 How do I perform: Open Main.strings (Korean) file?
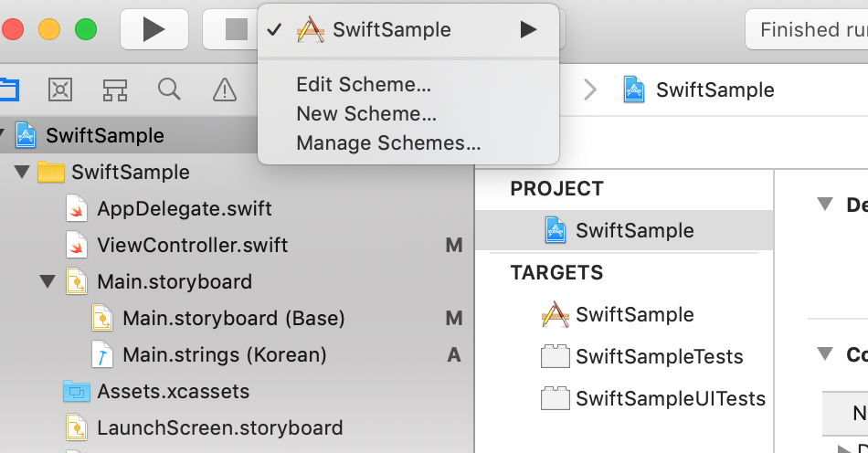pyautogui.click(x=224, y=355)
